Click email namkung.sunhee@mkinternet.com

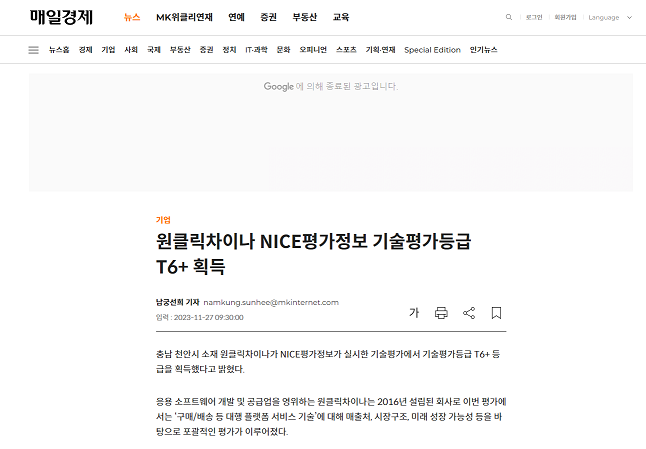pyautogui.click(x=271, y=302)
